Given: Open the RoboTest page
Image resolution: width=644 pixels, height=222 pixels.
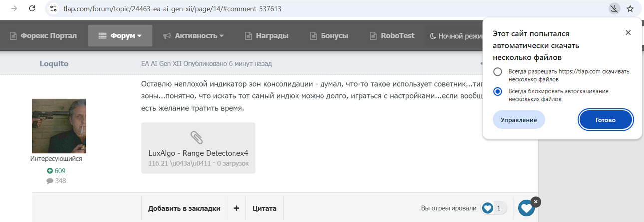Looking at the screenshot, I should pos(392,36).
